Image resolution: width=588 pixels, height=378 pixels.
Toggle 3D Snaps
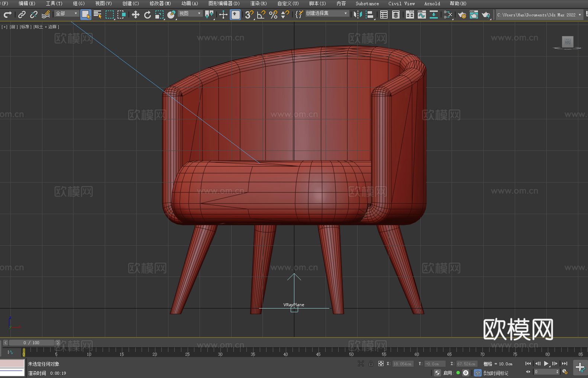[249, 14]
